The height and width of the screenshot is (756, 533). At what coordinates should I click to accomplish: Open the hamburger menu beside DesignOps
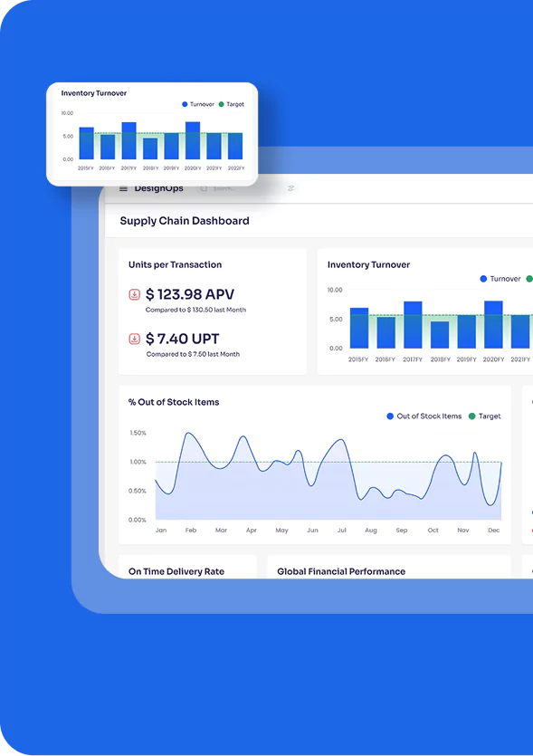pos(123,188)
